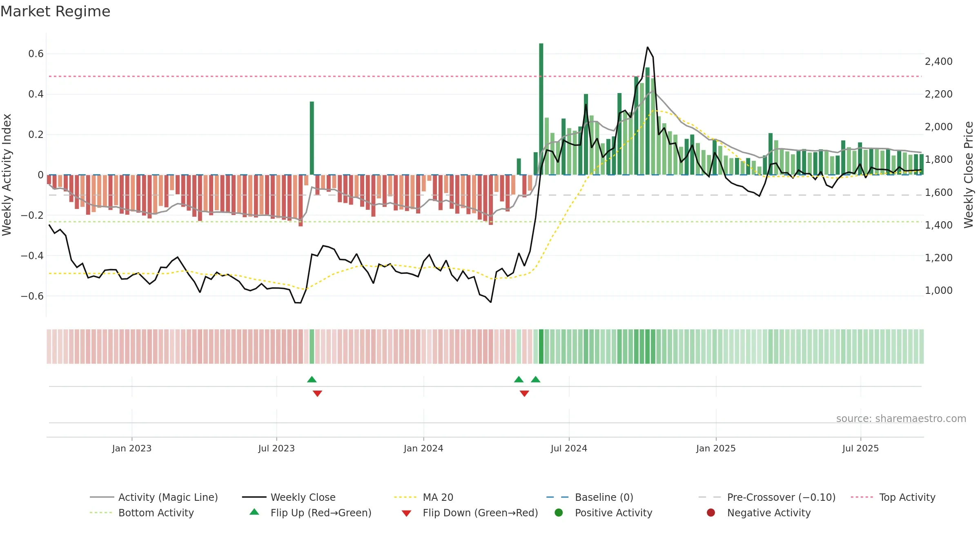The image size is (980, 551).
Task: Click the lone green bar in August 2023
Action: coord(312,138)
